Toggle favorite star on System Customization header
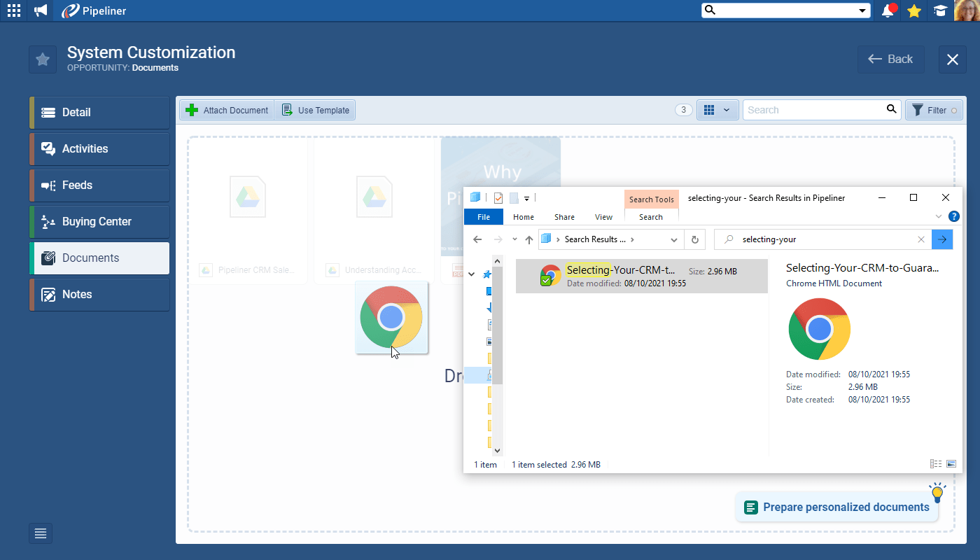This screenshot has width=980, height=560. (42, 59)
